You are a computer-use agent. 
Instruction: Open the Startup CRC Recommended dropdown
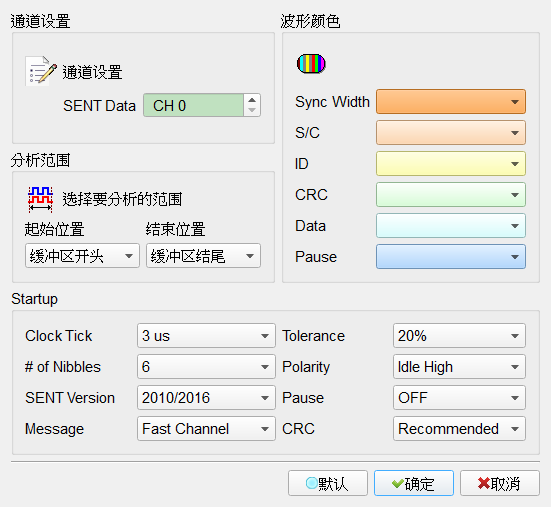459,428
